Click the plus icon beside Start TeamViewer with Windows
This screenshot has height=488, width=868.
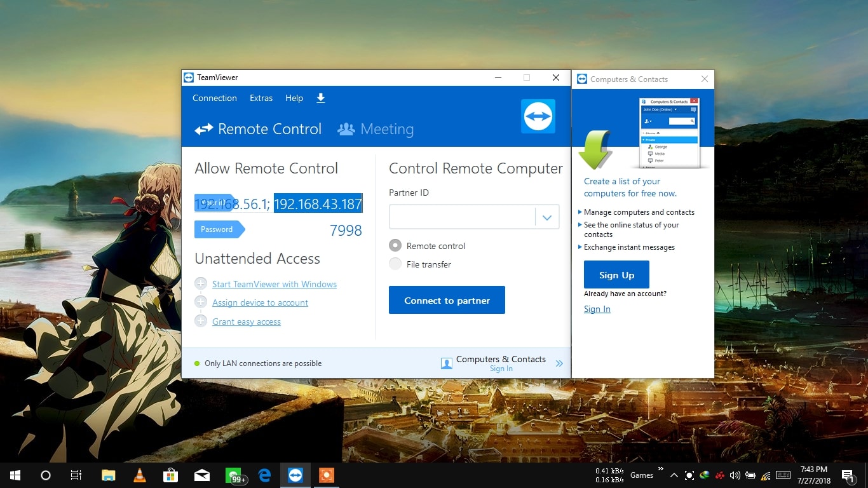tap(201, 284)
